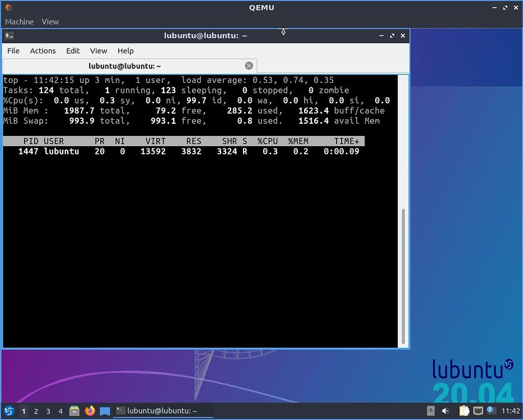Launch the file manager from the panel

coord(74,410)
